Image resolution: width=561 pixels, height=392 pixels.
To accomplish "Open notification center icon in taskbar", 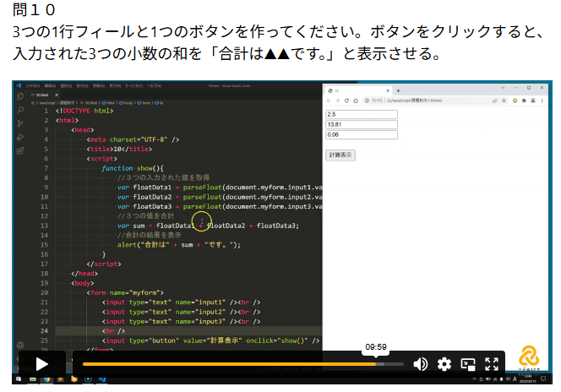I will [x=543, y=379].
